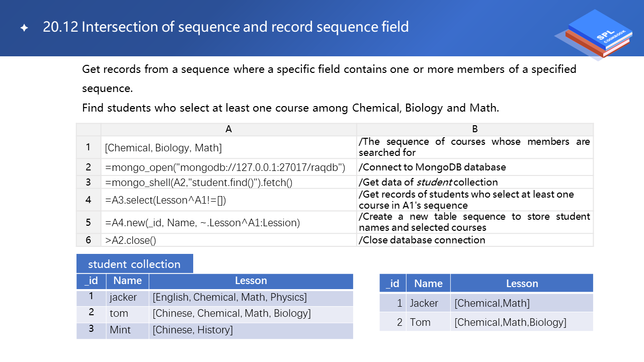This screenshot has height=362, width=644.
Task: Select the A3.select formula cell
Action: pos(228,200)
